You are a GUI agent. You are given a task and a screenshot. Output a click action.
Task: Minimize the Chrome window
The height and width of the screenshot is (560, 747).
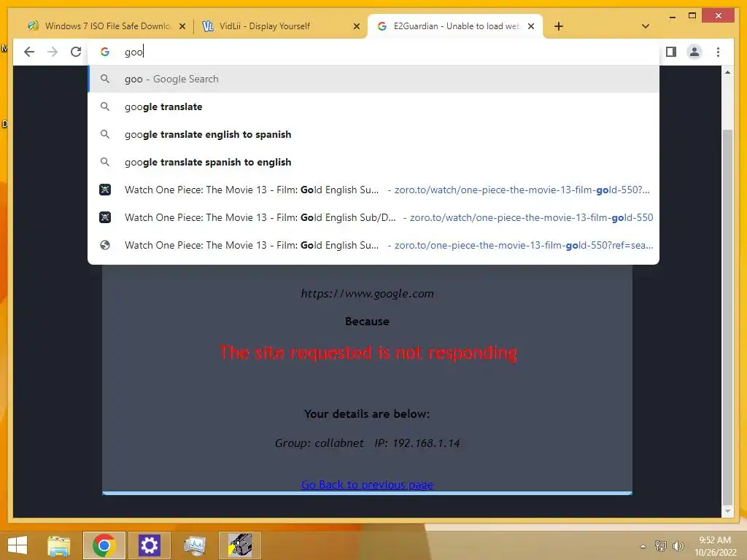672,16
